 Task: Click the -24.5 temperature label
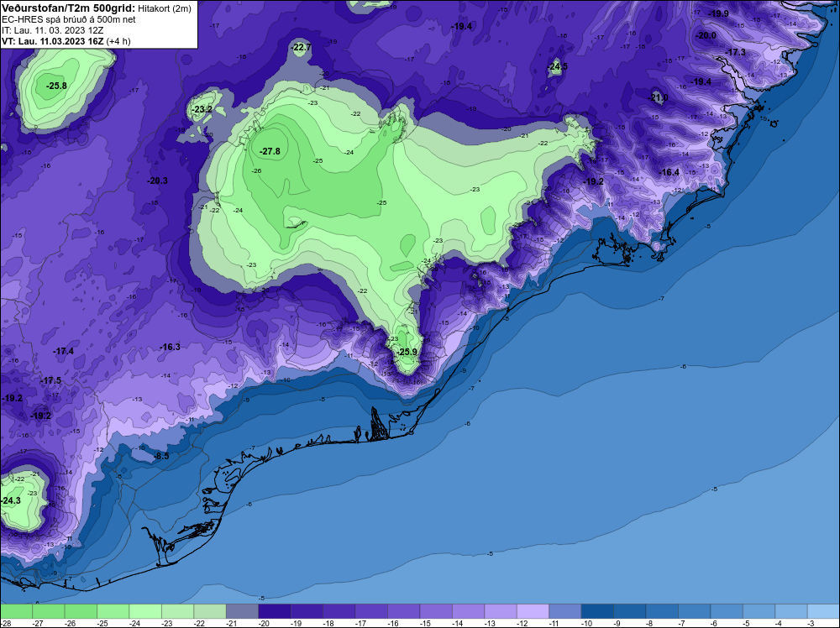click(x=557, y=67)
